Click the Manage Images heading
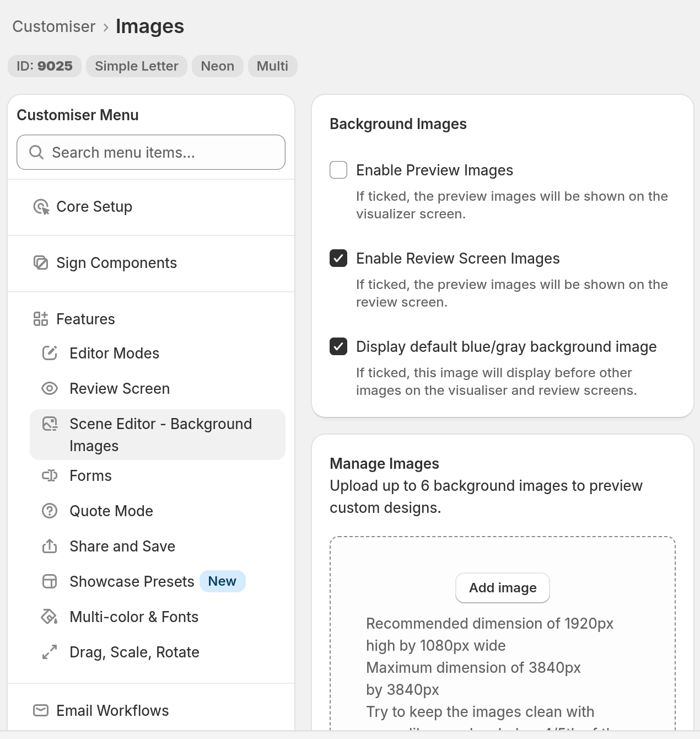This screenshot has width=700, height=739. click(384, 464)
